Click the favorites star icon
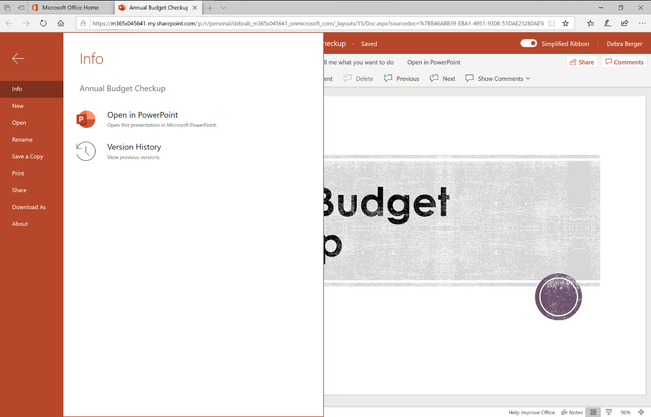The width and height of the screenshot is (651, 417). click(x=565, y=23)
